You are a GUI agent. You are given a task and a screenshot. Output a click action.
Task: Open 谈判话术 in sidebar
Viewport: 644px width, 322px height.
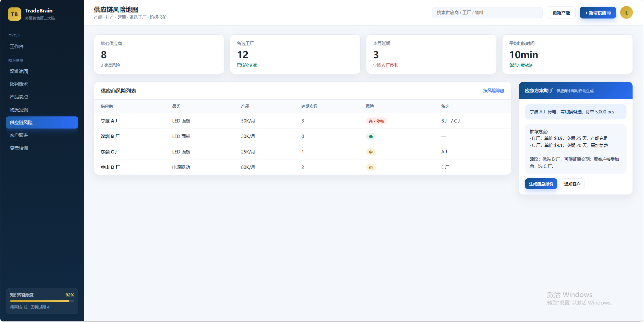pyautogui.click(x=42, y=84)
